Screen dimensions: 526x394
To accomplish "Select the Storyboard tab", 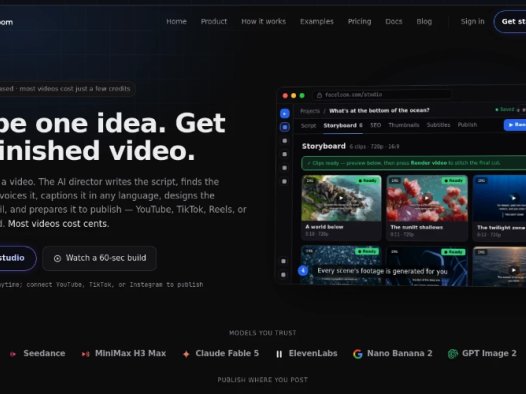I will pos(343,125).
